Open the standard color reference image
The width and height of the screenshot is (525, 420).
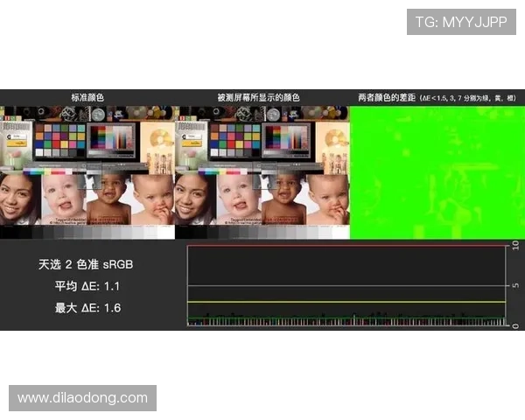tap(87, 172)
